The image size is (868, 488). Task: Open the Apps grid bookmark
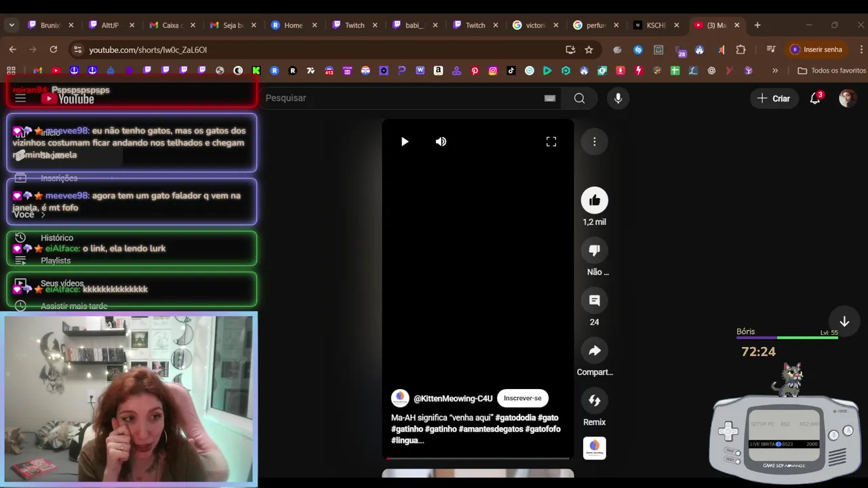(11, 70)
